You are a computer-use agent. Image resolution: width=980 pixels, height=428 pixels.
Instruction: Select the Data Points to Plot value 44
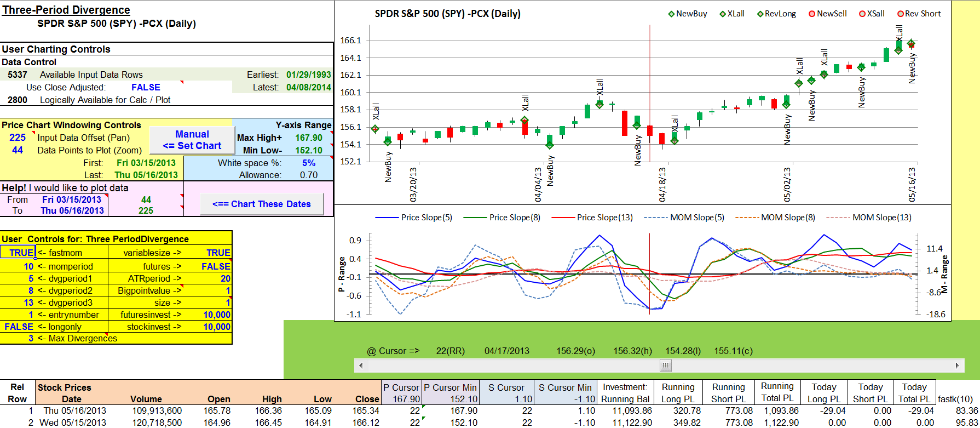coord(18,150)
